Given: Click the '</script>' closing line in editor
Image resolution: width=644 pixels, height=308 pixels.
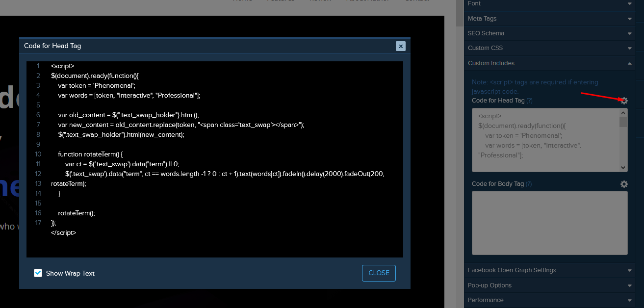Looking at the screenshot, I should point(64,232).
